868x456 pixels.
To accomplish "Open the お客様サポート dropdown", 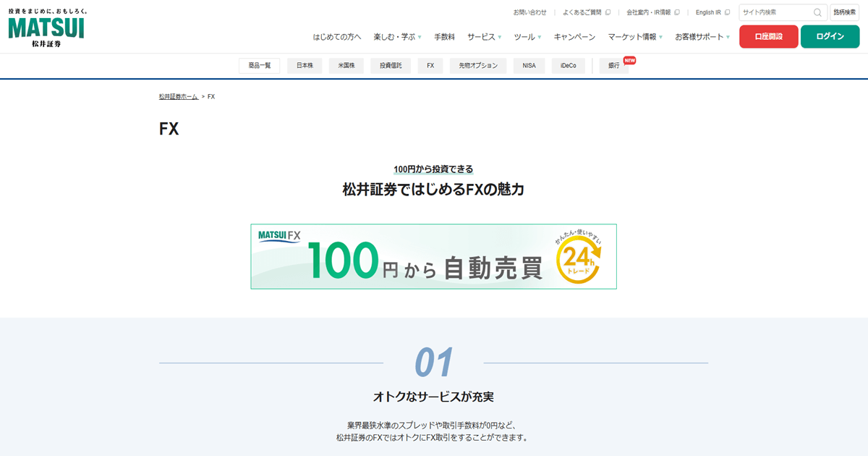I will [x=702, y=37].
